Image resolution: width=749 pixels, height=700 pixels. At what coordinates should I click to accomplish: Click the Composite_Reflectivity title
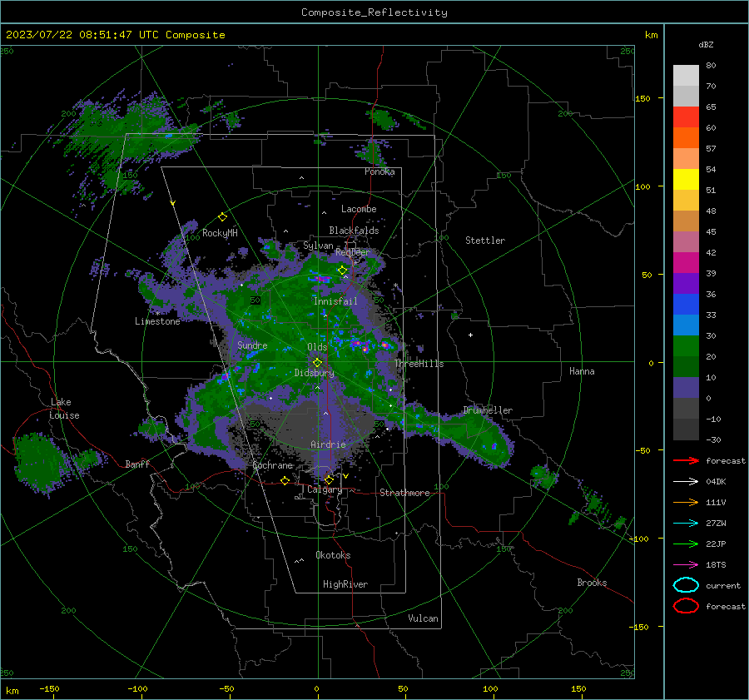tap(374, 12)
